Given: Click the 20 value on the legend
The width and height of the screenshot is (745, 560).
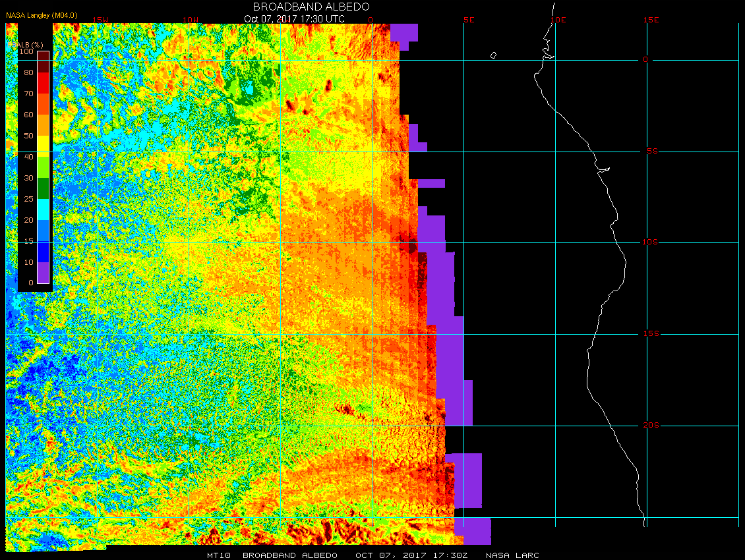Looking at the screenshot, I should pos(29,220).
